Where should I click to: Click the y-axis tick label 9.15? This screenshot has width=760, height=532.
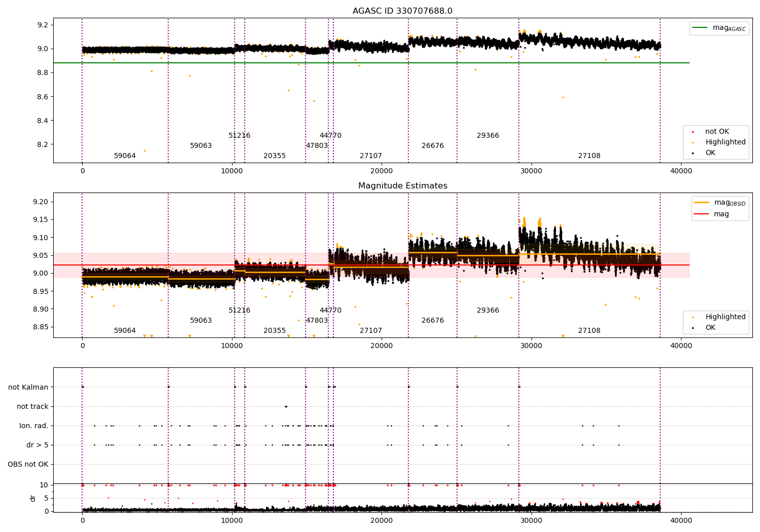pos(41,220)
